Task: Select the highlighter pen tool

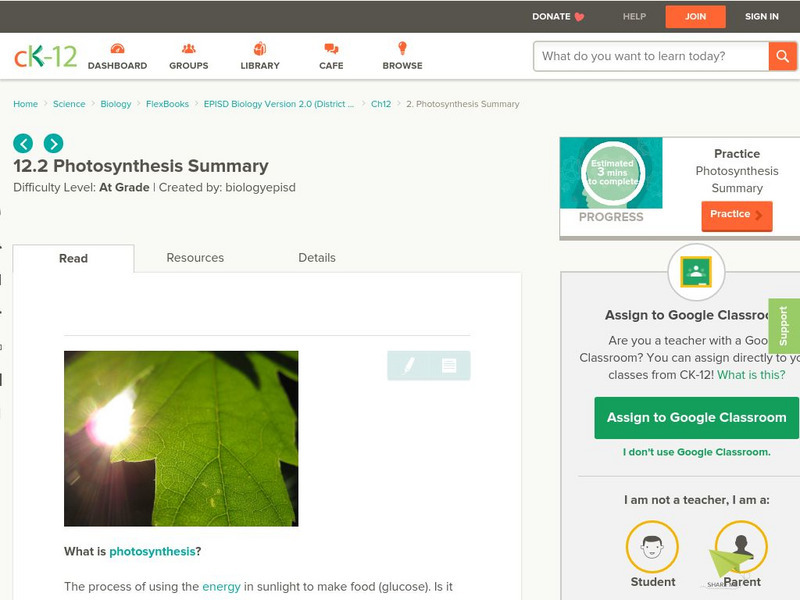Action: coord(408,365)
